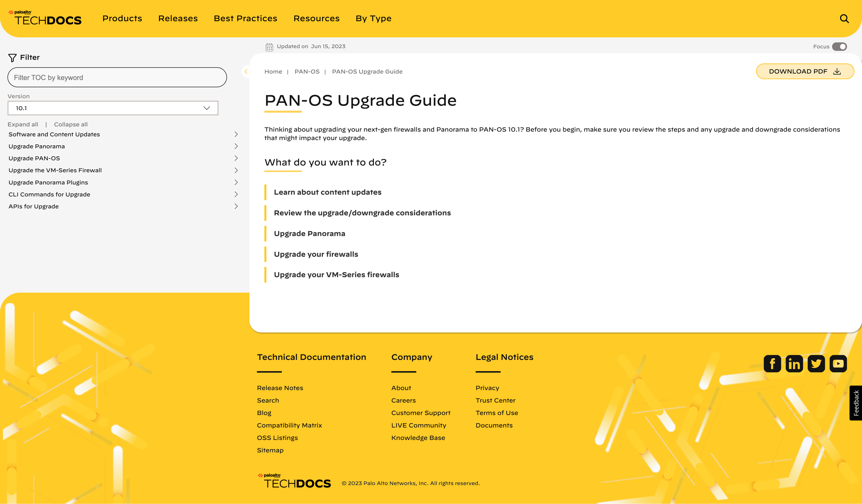Click the Download PDF button

click(x=805, y=72)
